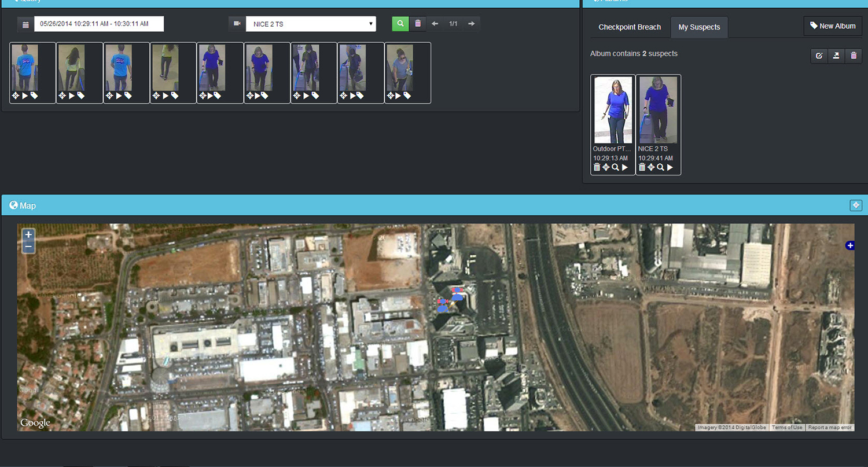Click the camera icon next to the camera selector
Viewport: 868px width, 467px height.
point(237,23)
